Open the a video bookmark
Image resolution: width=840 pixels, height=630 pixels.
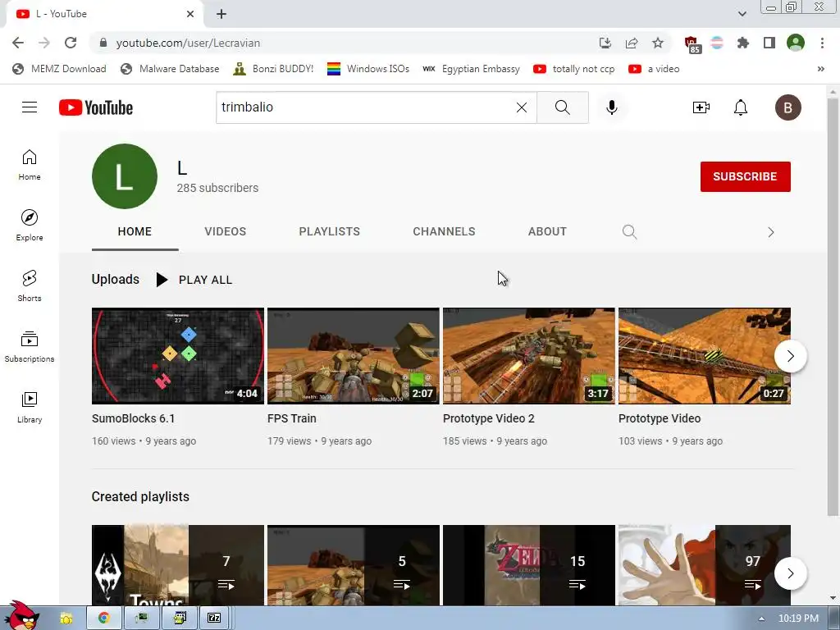click(654, 69)
